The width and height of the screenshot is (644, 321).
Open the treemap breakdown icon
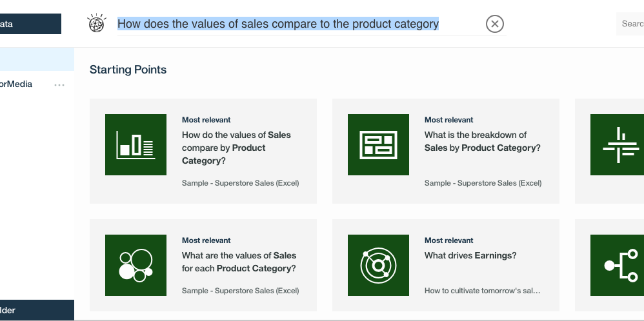[378, 144]
